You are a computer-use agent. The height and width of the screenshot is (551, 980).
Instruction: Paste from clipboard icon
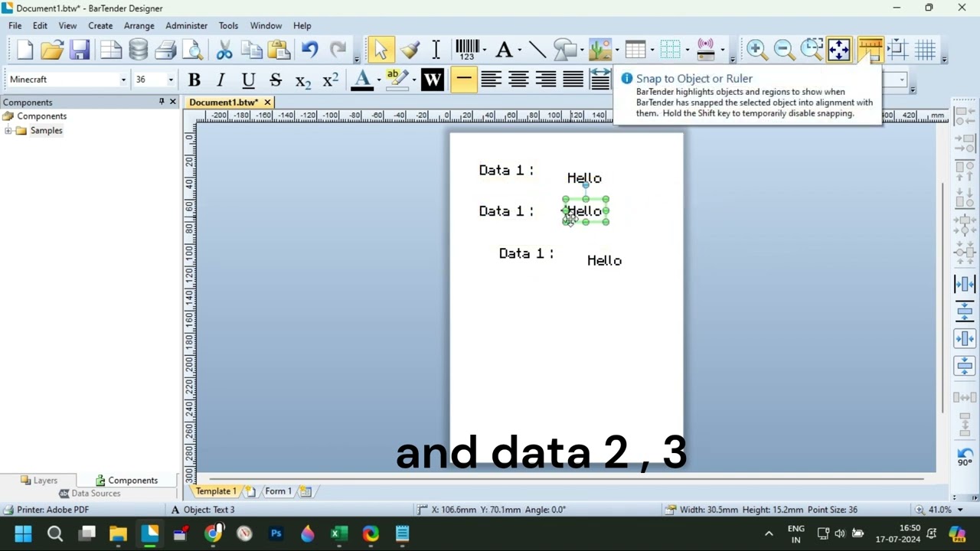(x=279, y=50)
